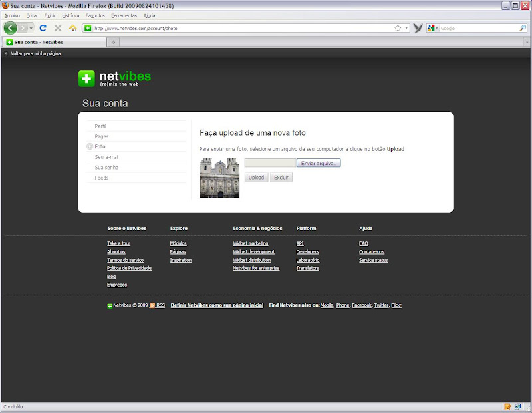Image resolution: width=532 pixels, height=413 pixels.
Task: Click Definir Netvibes como sua página inicial
Action: [217, 305]
